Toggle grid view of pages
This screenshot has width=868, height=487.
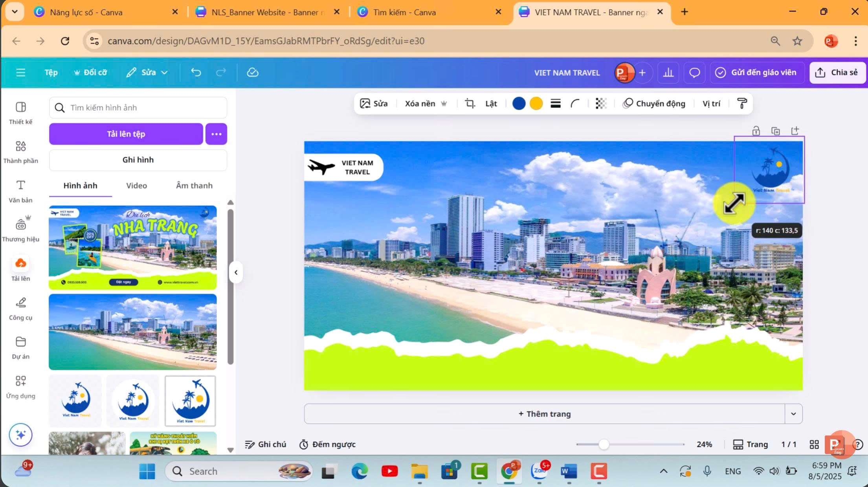point(814,445)
